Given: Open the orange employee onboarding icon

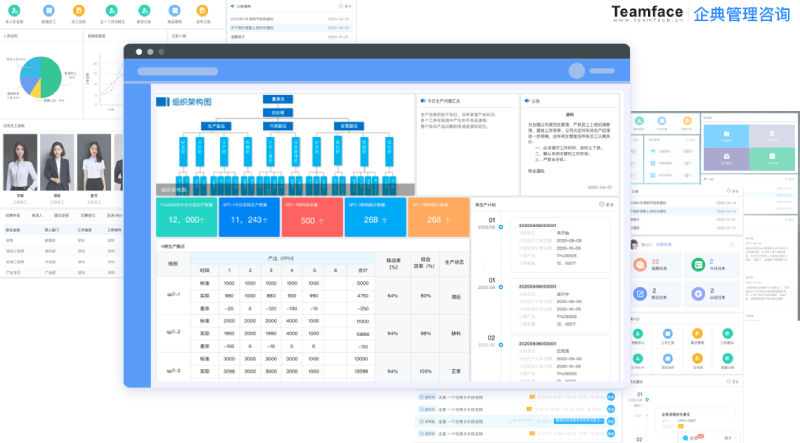Looking at the screenshot, I should (78, 9).
